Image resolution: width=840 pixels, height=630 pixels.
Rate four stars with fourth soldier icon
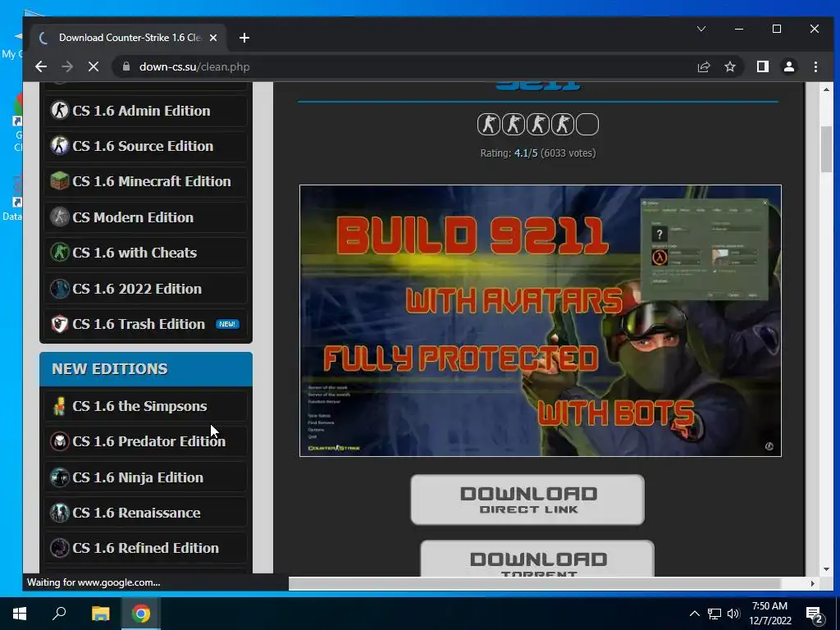563,125
